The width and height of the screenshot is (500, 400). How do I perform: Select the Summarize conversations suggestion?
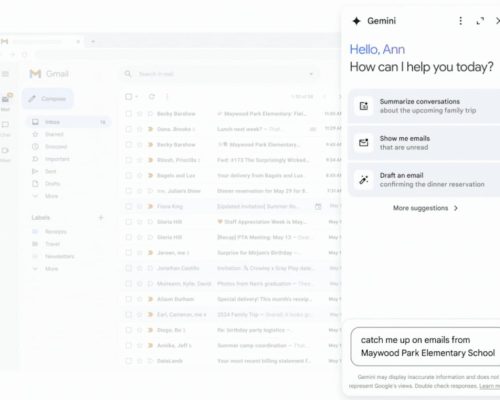tap(424, 106)
